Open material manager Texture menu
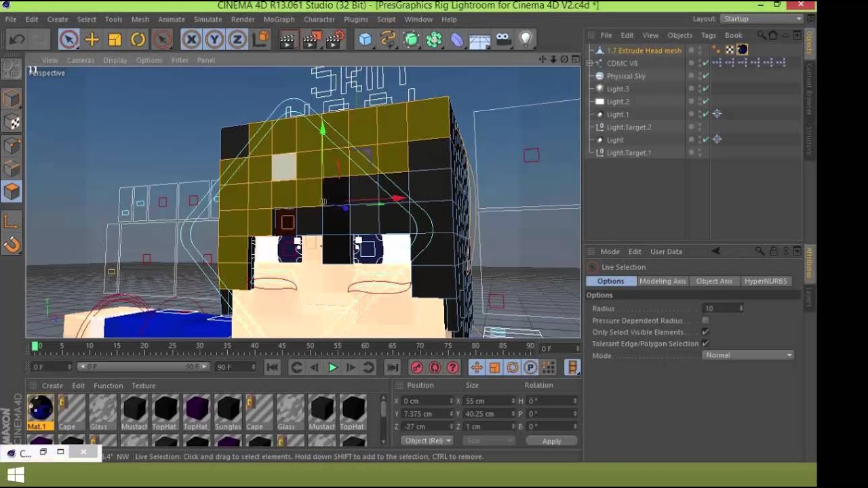868x488 pixels. point(143,386)
